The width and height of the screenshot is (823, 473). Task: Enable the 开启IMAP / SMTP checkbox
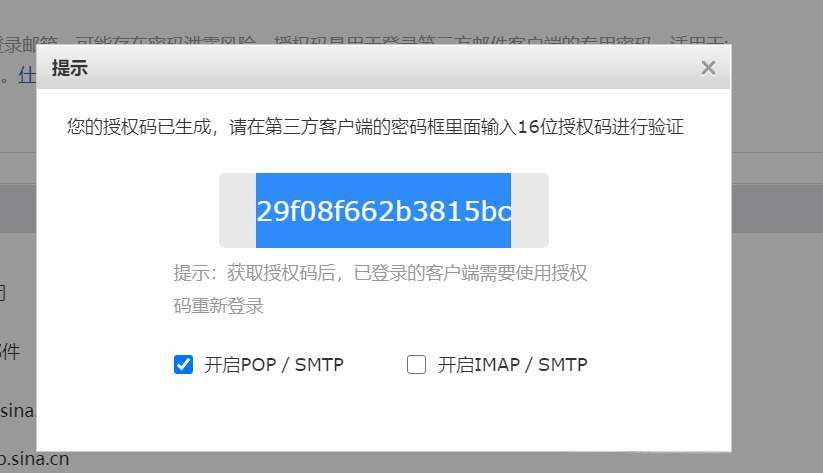[x=416, y=364]
